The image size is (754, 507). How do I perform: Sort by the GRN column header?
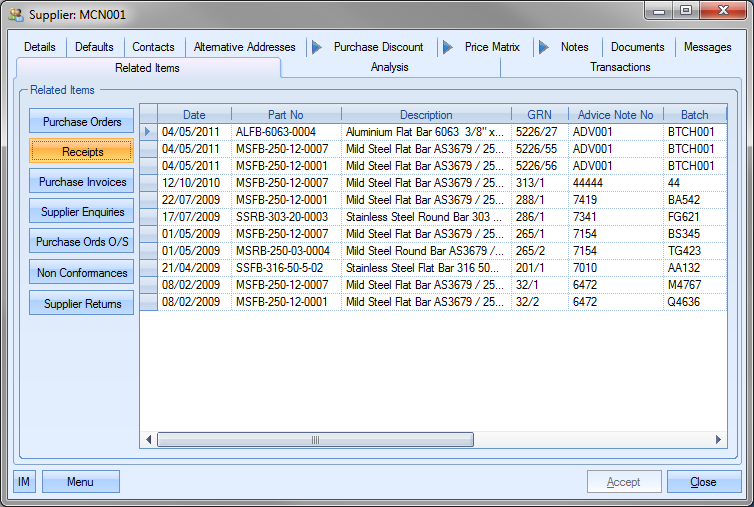539,115
